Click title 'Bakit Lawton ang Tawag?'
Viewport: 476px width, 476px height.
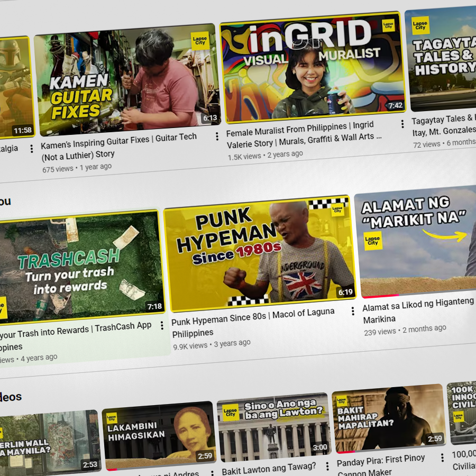tap(269, 469)
